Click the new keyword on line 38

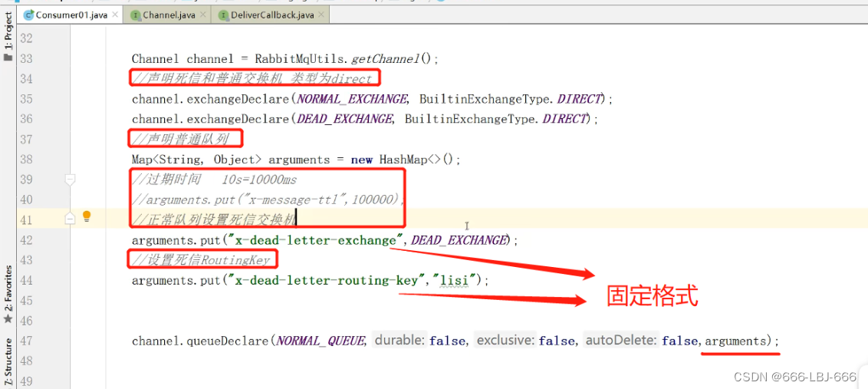[x=361, y=160]
